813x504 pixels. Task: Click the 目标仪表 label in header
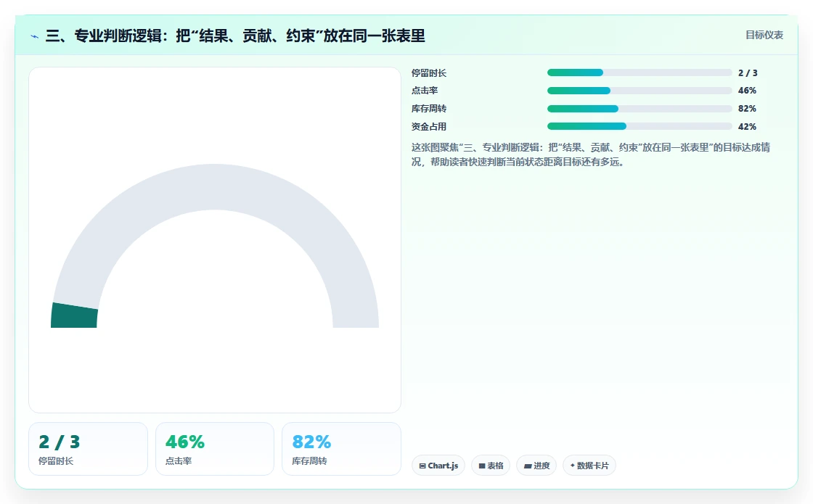click(x=764, y=35)
